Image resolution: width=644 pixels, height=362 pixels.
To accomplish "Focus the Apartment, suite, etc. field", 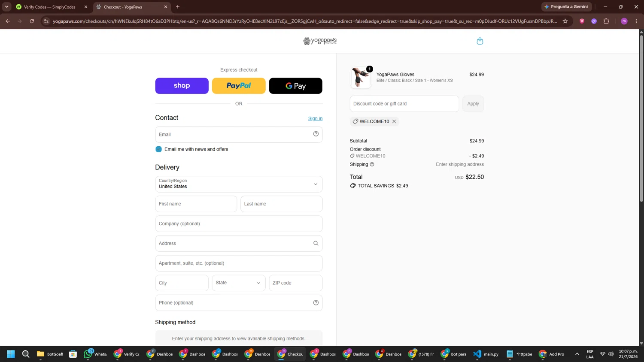I will pyautogui.click(x=239, y=263).
